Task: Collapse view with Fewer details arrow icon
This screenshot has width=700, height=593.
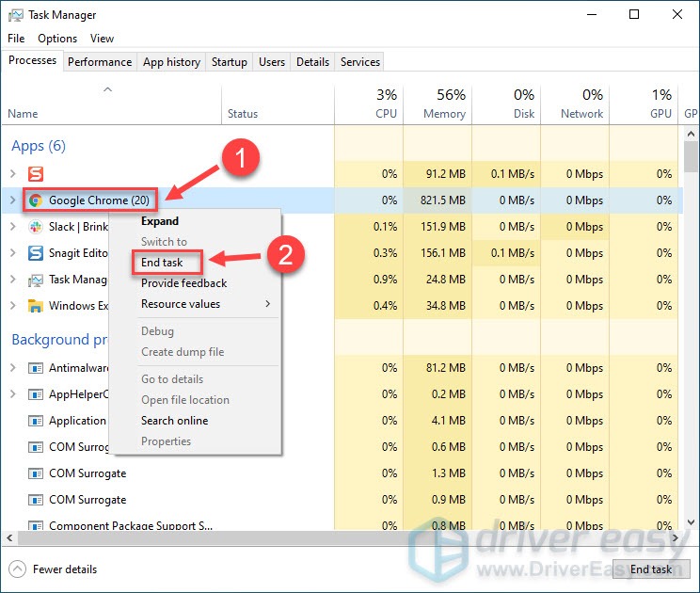Action: point(17,569)
